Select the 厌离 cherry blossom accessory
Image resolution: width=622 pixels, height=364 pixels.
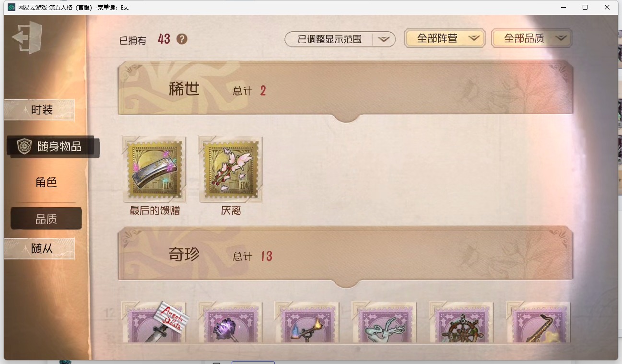(x=231, y=169)
